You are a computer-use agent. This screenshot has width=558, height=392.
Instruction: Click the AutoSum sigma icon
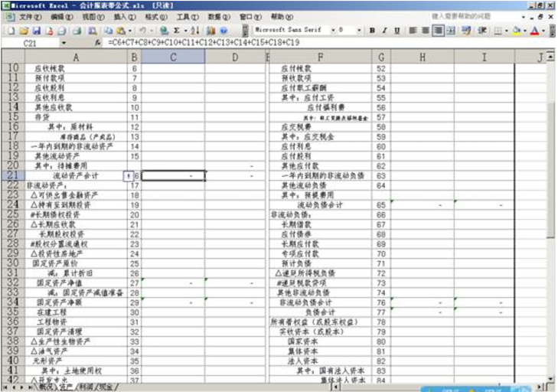(x=177, y=31)
